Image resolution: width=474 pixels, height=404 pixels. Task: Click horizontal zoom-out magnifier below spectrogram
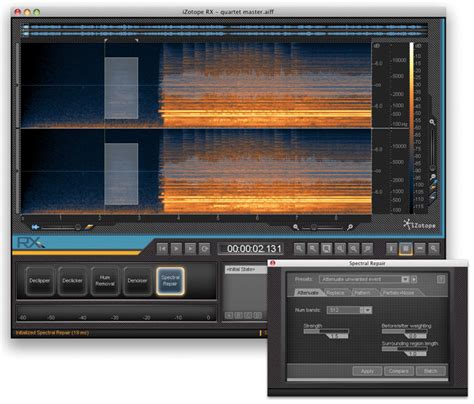coord(296,227)
